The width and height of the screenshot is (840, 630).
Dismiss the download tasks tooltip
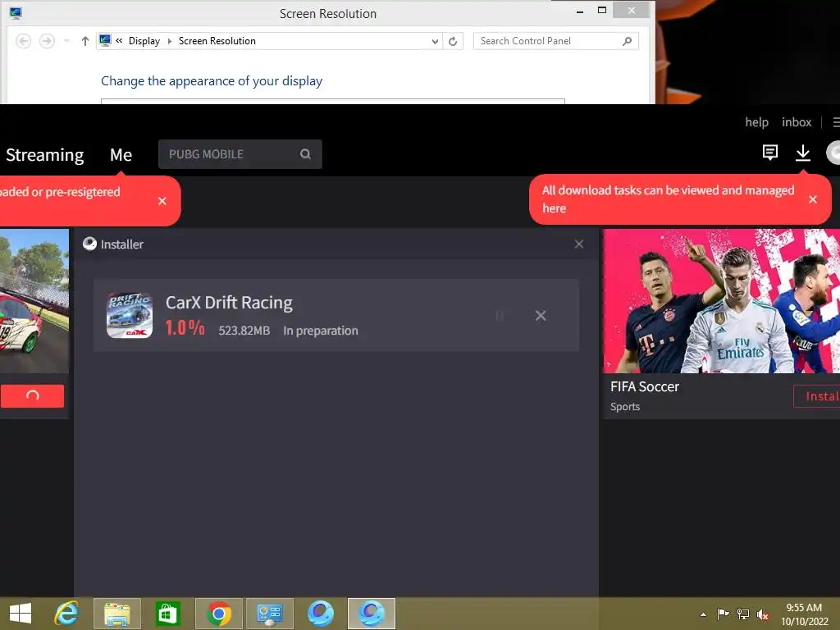pos(813,199)
